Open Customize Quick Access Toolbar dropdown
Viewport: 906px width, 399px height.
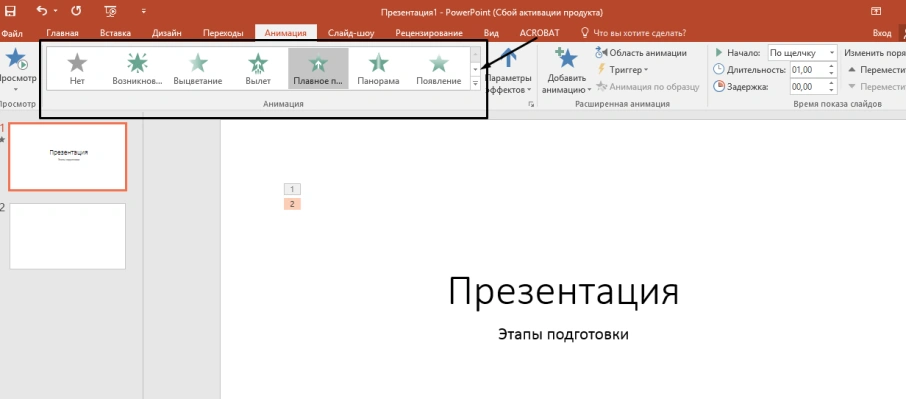coord(143,11)
